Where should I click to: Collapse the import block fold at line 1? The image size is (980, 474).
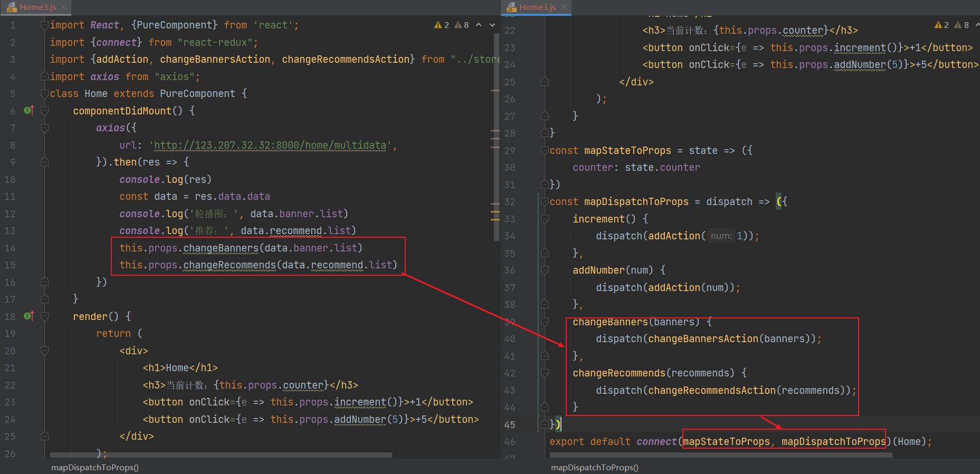(45, 25)
